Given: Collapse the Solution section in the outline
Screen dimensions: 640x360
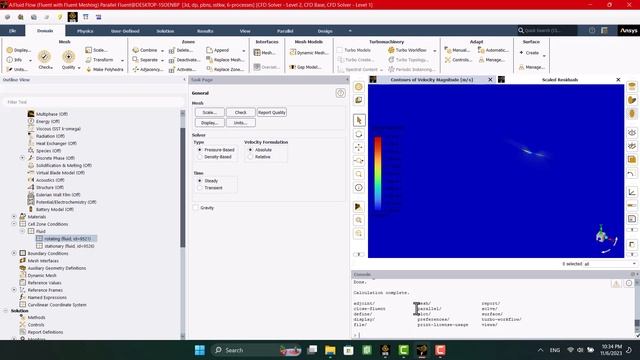Looking at the screenshot, I should click(6, 311).
